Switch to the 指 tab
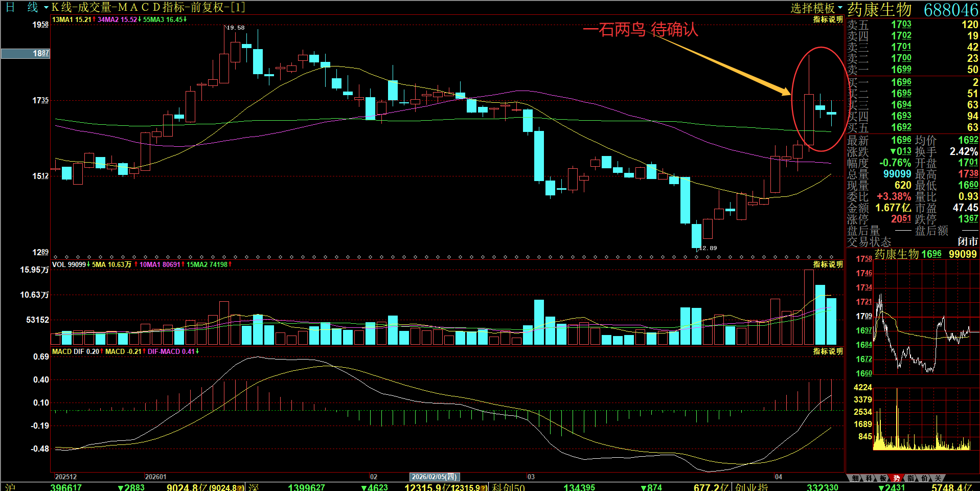The height and width of the screenshot is (491, 980). 910,478
